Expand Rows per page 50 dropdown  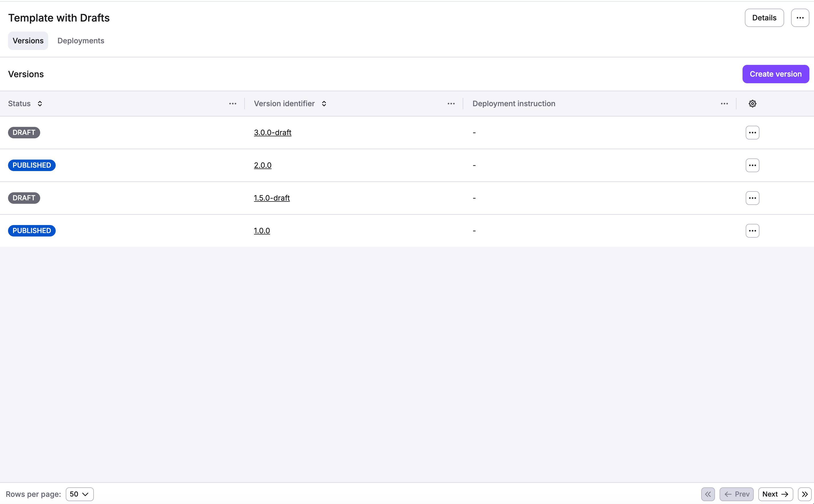tap(79, 494)
